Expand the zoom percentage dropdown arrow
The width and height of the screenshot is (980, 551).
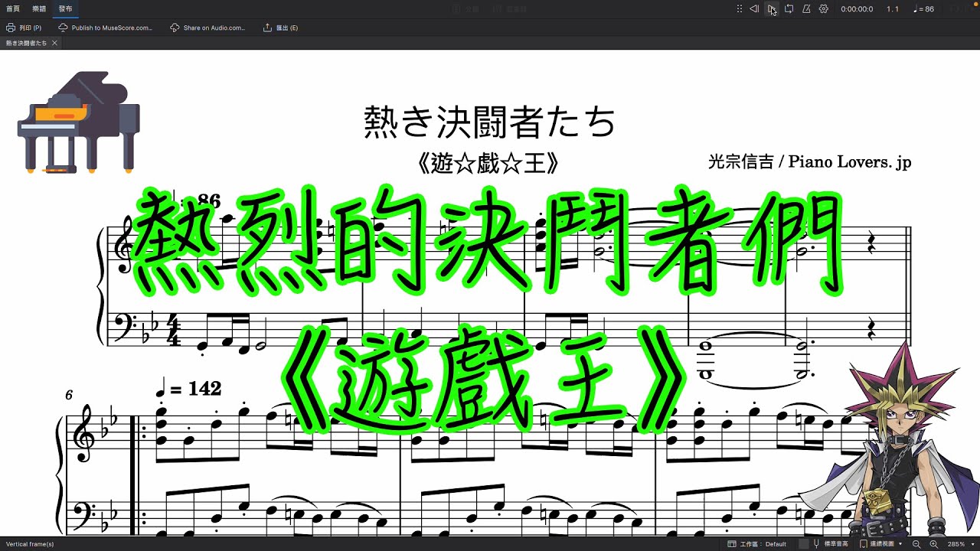click(x=972, y=544)
